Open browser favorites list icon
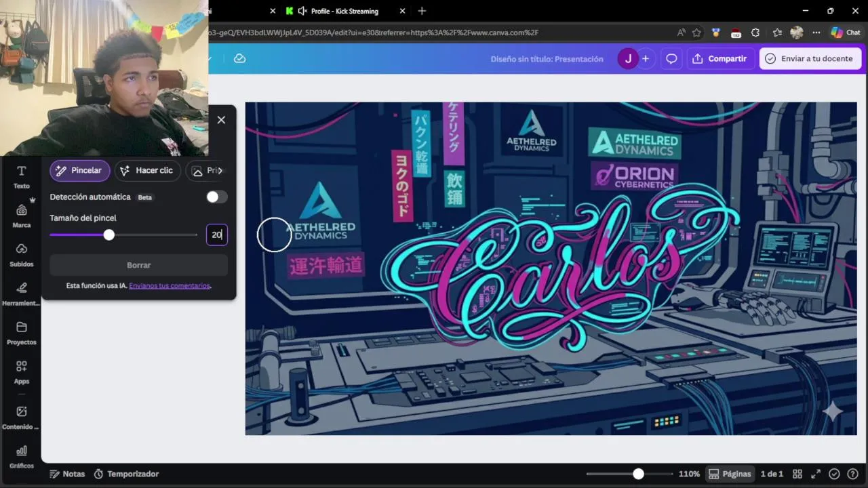The width and height of the screenshot is (868, 488). pos(777,32)
